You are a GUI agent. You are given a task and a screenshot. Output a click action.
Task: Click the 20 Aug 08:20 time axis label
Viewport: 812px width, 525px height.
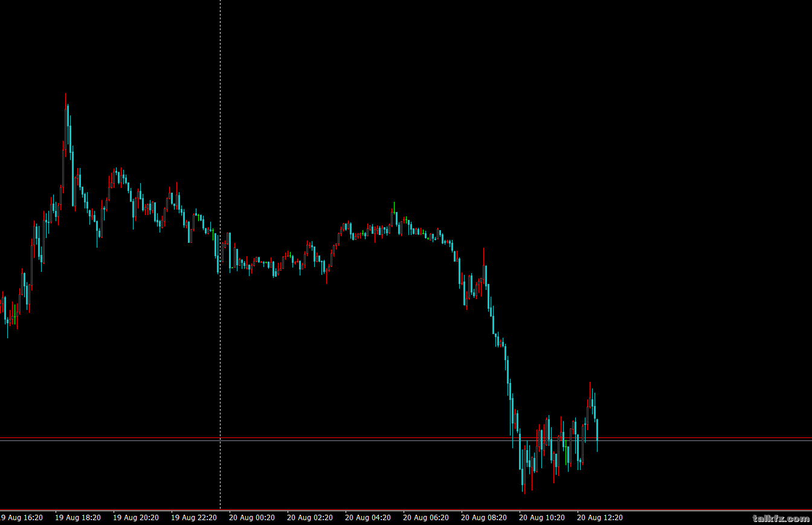pos(484,518)
